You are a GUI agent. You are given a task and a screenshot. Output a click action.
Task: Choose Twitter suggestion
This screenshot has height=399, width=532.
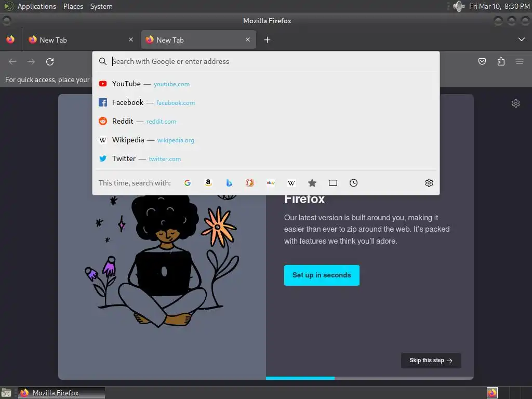click(x=266, y=158)
